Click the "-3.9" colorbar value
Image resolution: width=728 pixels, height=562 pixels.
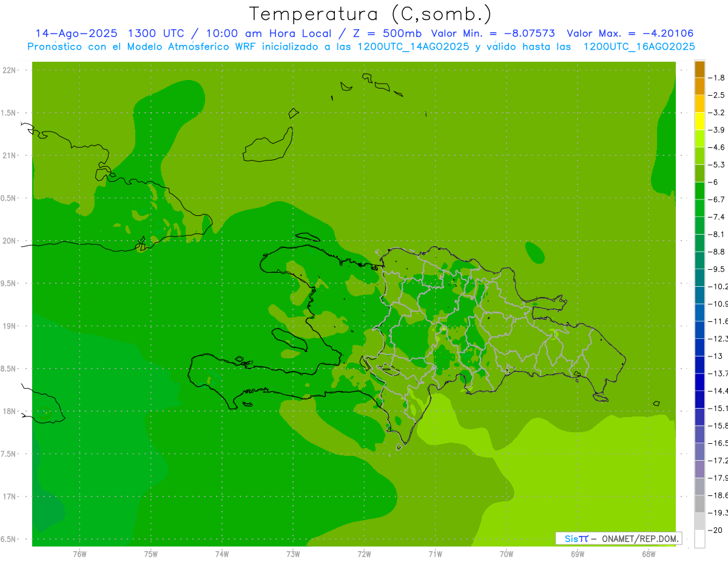[x=716, y=130]
